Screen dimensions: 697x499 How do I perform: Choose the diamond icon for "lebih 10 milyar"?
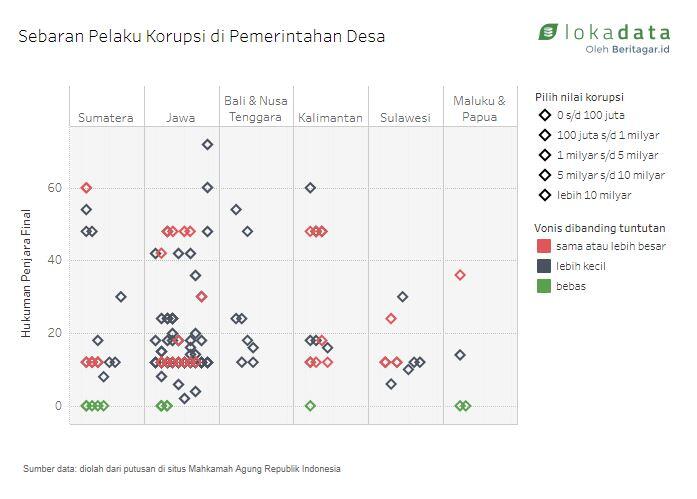[x=544, y=195]
